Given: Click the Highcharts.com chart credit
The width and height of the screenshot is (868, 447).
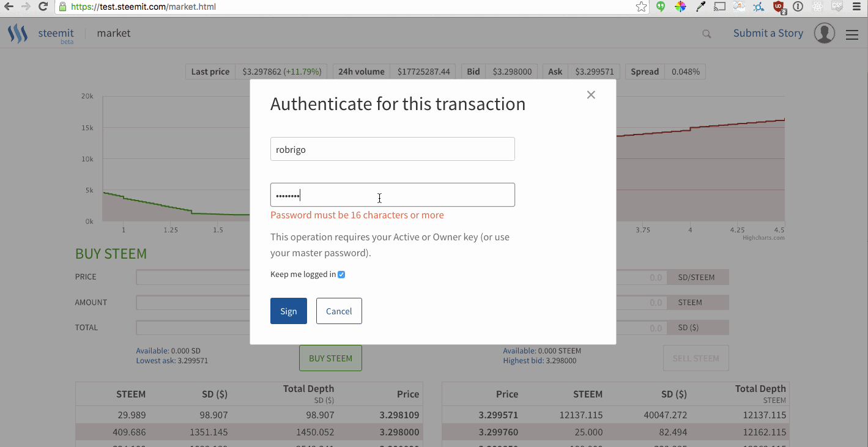Looking at the screenshot, I should click(763, 238).
